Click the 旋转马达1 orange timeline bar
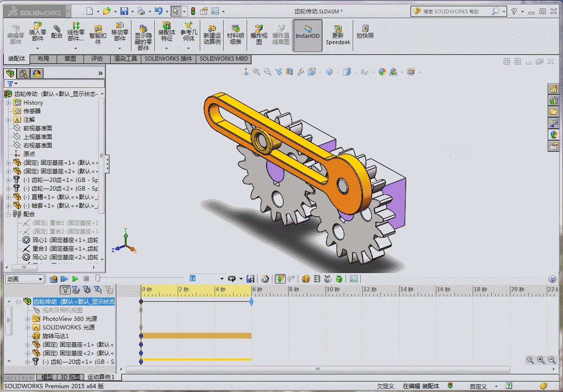The width and height of the screenshot is (563, 392). [196, 336]
